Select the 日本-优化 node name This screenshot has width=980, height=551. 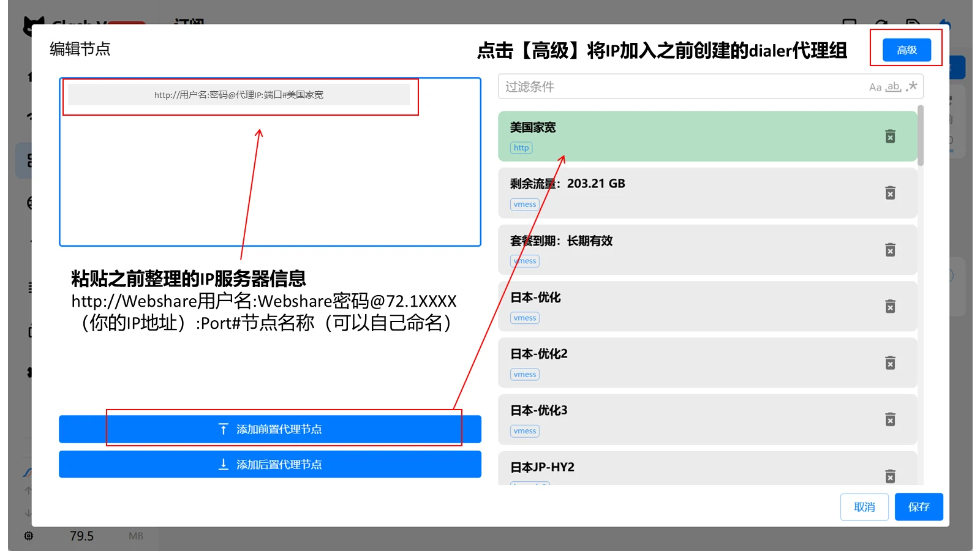[x=535, y=298]
